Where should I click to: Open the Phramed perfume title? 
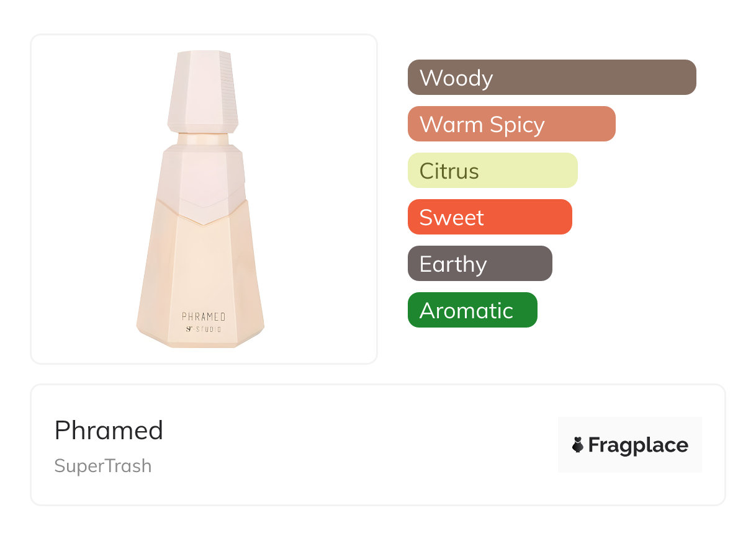tap(109, 431)
